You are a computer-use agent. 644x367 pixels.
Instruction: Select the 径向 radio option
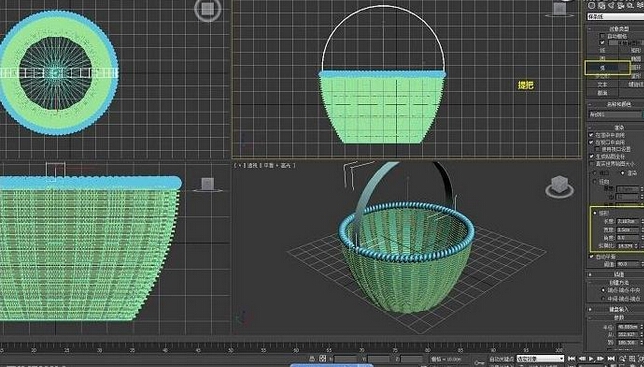tap(594, 181)
